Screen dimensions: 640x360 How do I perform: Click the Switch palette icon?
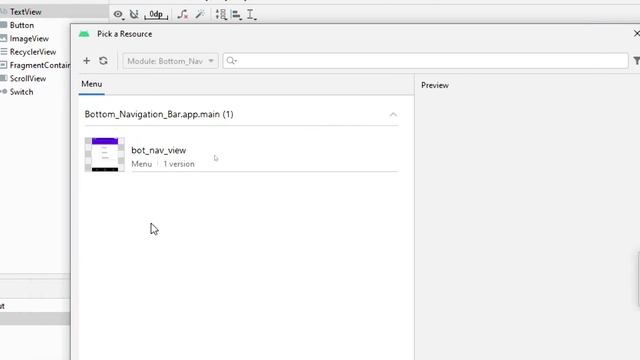pyautogui.click(x=4, y=92)
